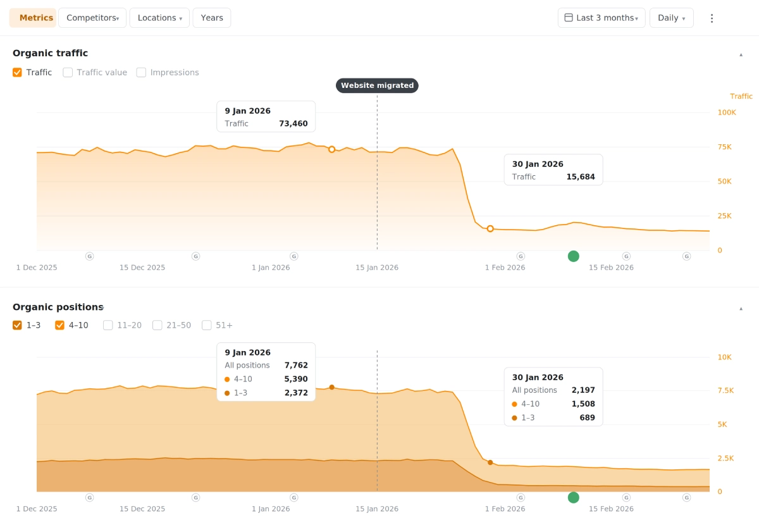This screenshot has width=759, height=532.
Task: Click the 689 value for 1–3 positions
Action: pyautogui.click(x=587, y=418)
